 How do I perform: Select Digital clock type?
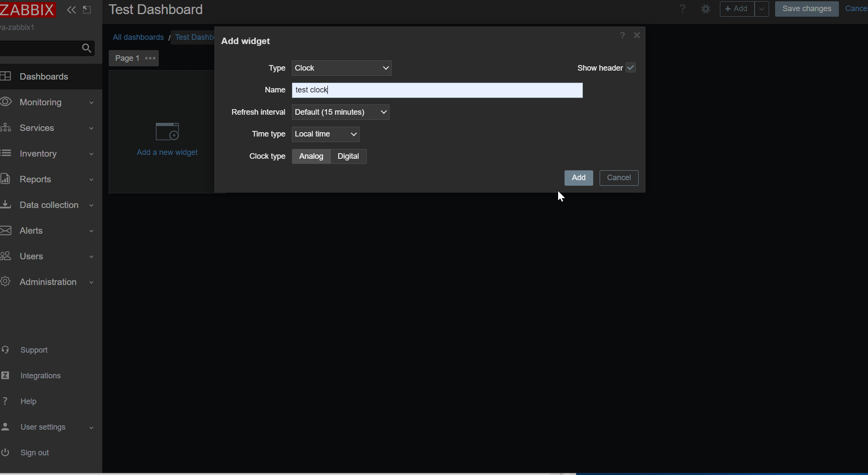[x=348, y=156]
